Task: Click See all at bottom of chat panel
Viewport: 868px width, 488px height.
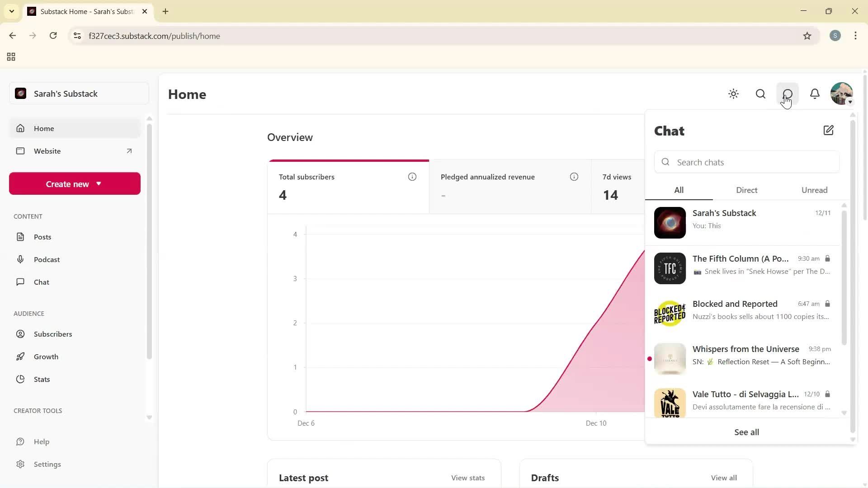Action: coord(746,432)
